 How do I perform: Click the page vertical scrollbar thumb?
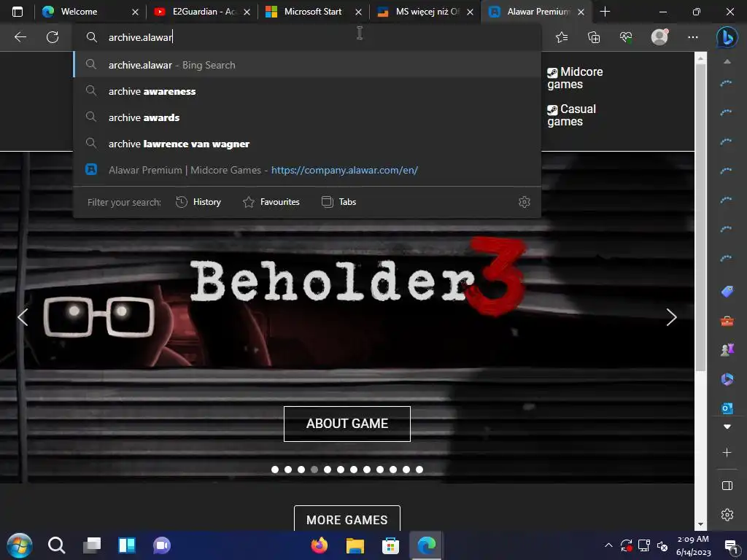point(700,217)
